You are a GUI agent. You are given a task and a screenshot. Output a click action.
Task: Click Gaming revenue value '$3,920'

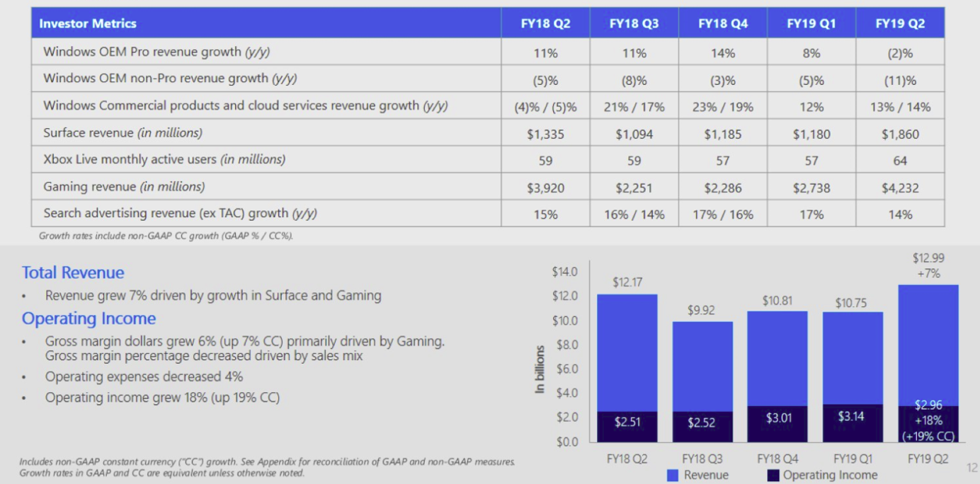click(545, 188)
